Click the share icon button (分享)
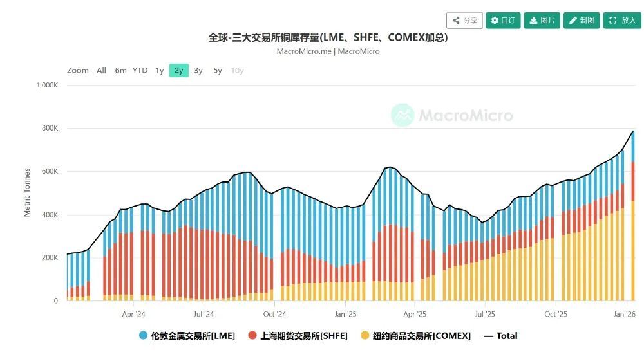This screenshot has width=644, height=359. click(x=464, y=20)
